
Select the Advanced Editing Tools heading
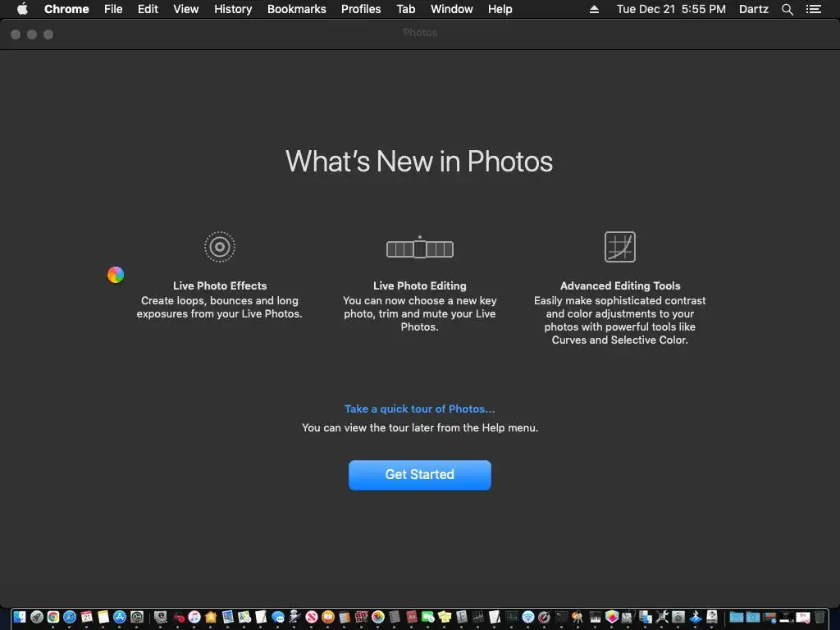(620, 285)
